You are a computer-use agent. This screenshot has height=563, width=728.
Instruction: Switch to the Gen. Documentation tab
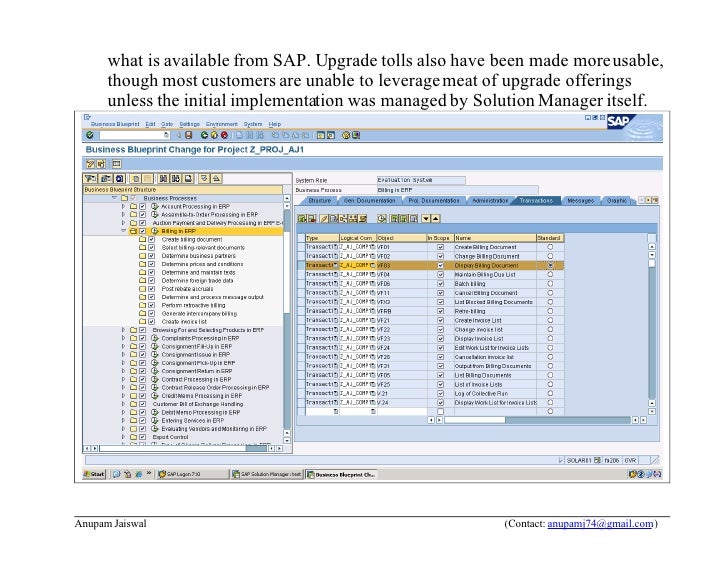click(370, 201)
